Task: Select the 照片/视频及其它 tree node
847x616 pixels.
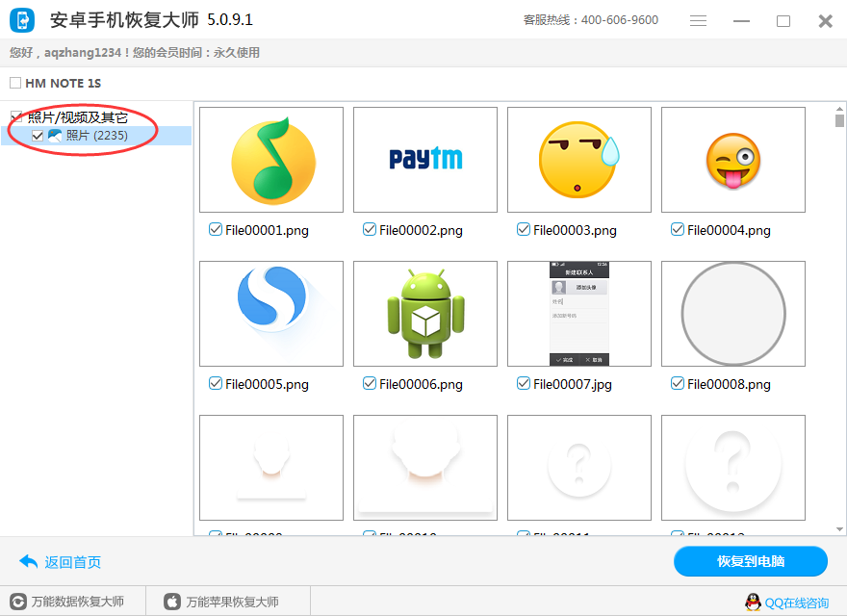Action: pyautogui.click(x=77, y=117)
